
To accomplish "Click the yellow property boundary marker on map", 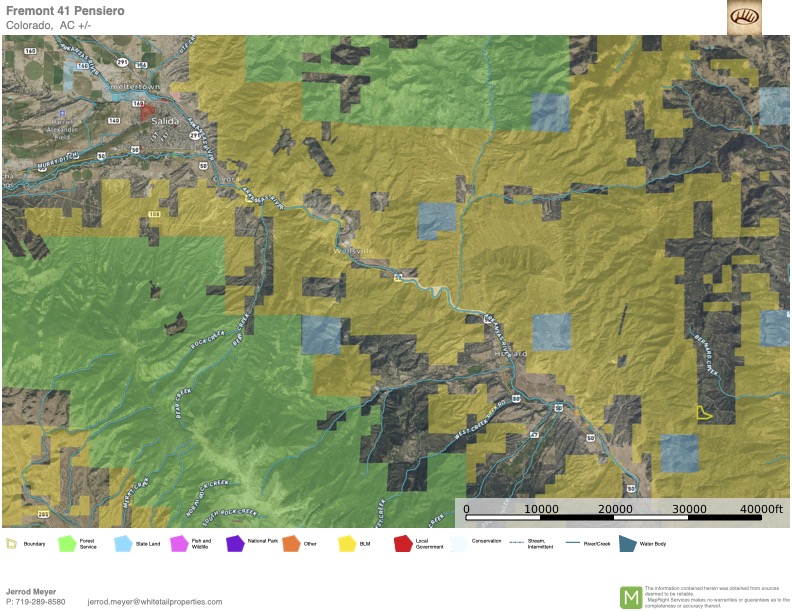I will click(x=704, y=412).
